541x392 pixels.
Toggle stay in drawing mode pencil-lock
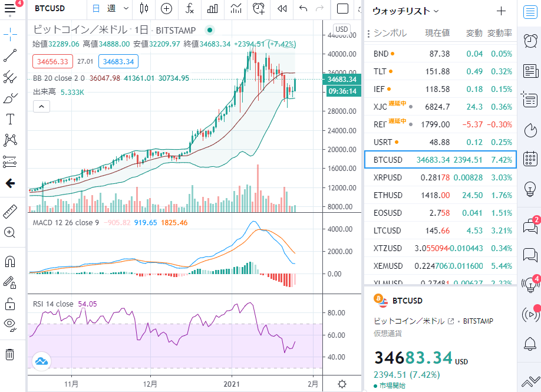10,283
